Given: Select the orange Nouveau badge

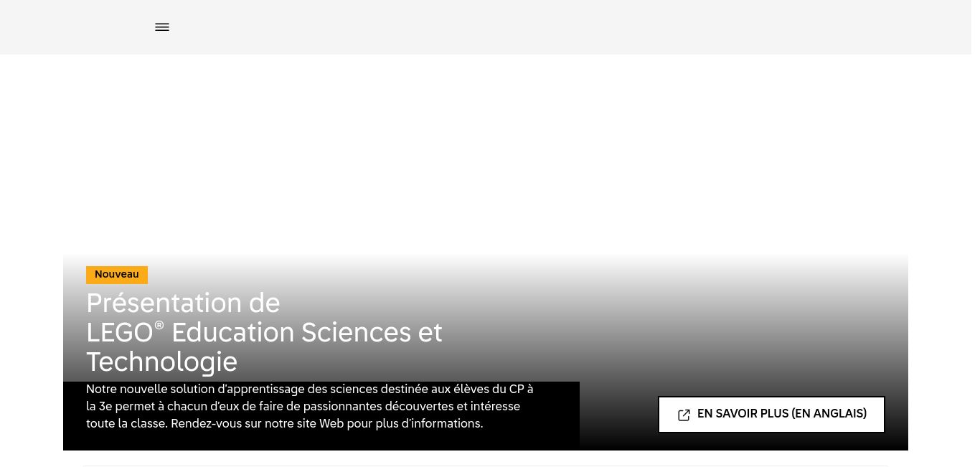Looking at the screenshot, I should [x=117, y=275].
